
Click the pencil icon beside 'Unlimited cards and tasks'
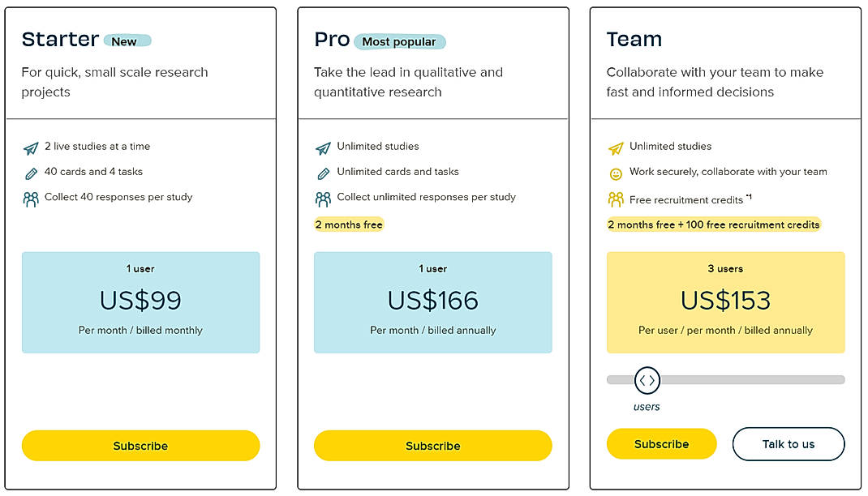pyautogui.click(x=322, y=172)
